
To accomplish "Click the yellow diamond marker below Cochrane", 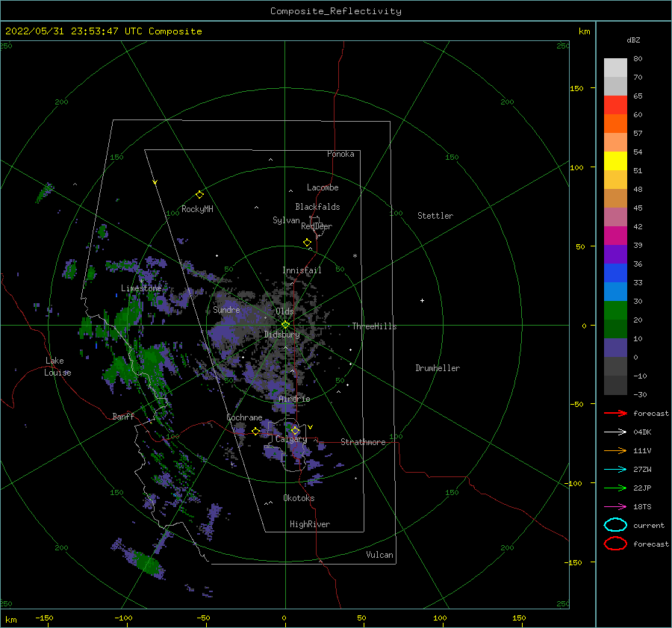I will point(255,432).
